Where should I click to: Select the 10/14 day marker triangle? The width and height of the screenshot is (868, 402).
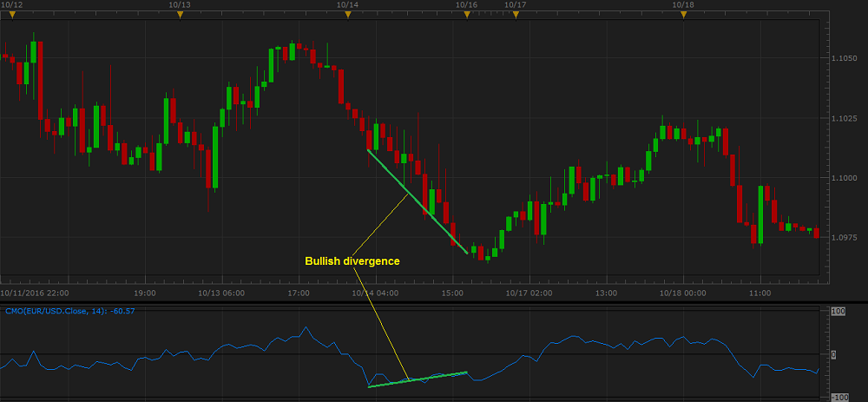(346, 14)
